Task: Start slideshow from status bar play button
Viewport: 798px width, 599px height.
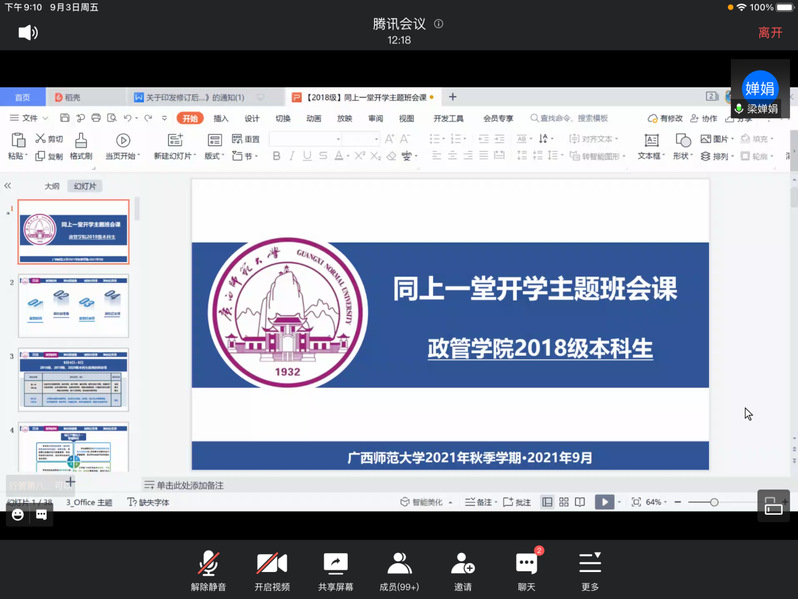Action: [x=604, y=502]
